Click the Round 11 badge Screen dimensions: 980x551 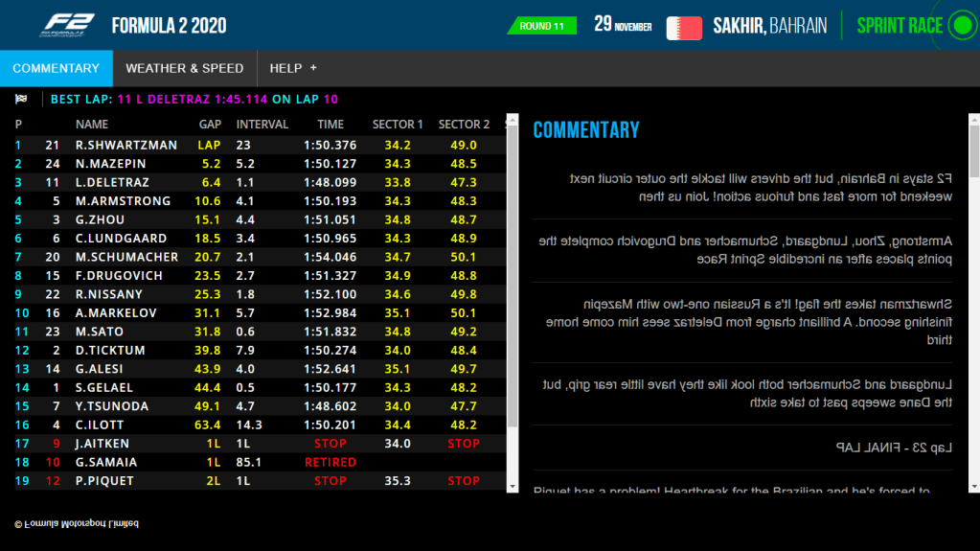pyautogui.click(x=541, y=26)
